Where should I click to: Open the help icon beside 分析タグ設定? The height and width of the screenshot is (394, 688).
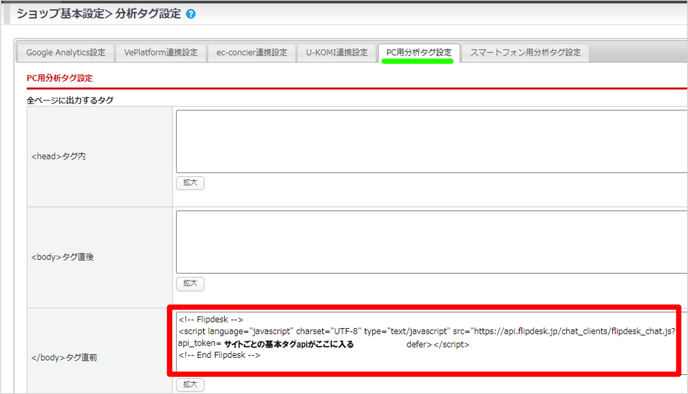(191, 14)
